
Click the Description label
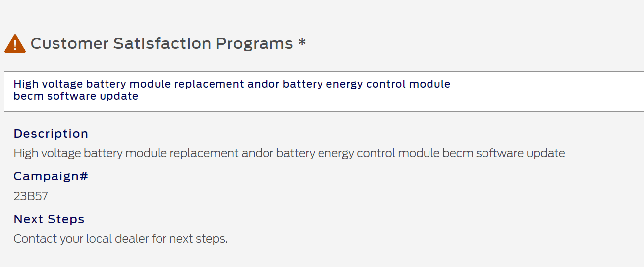pyautogui.click(x=51, y=134)
